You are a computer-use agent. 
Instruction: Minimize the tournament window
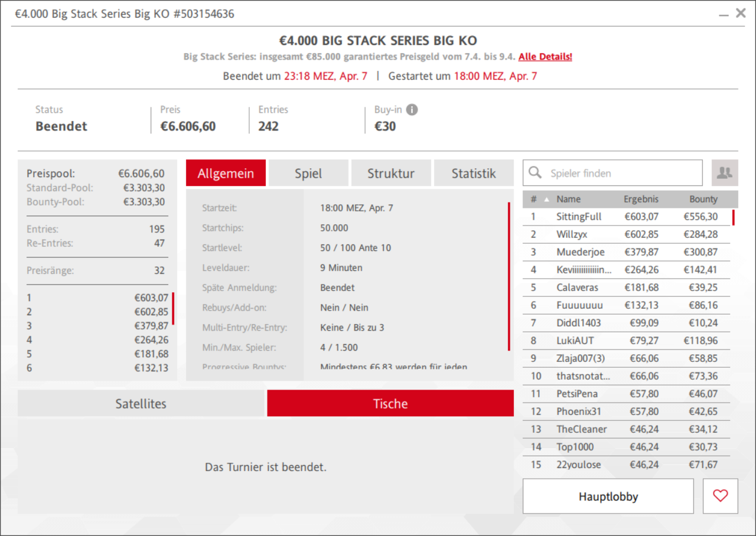[724, 15]
